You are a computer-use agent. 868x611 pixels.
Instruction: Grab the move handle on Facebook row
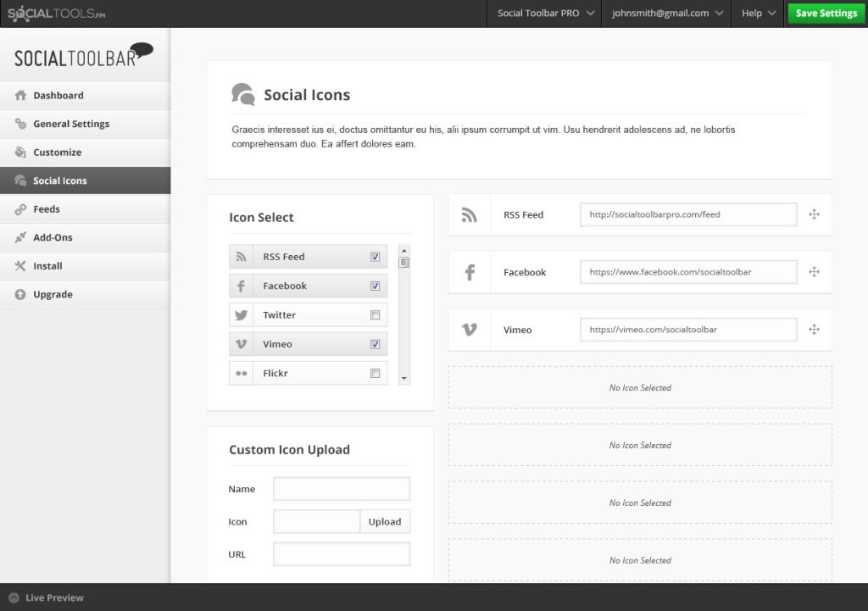pos(814,272)
